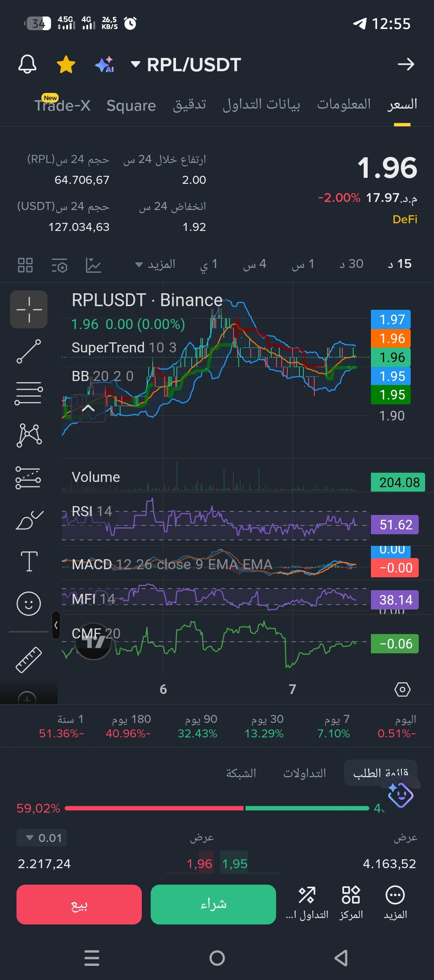Collapse the drawing toolbar side arrow
The height and width of the screenshot is (980, 434).
point(56,625)
